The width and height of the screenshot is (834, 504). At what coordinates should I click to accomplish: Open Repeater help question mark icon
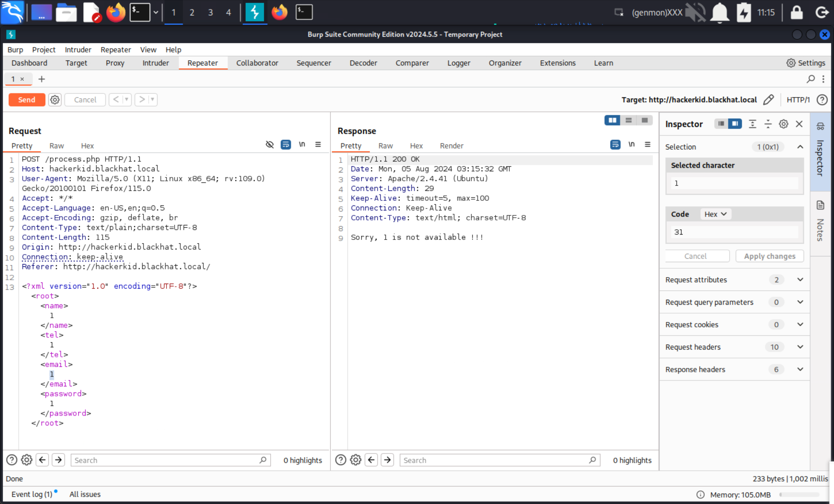[x=822, y=100]
